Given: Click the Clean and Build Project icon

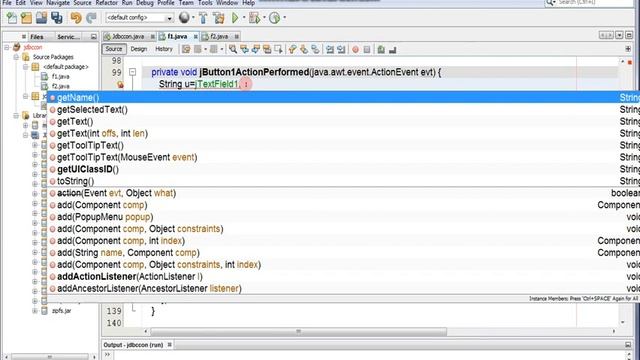Looking at the screenshot, I should tap(219, 18).
